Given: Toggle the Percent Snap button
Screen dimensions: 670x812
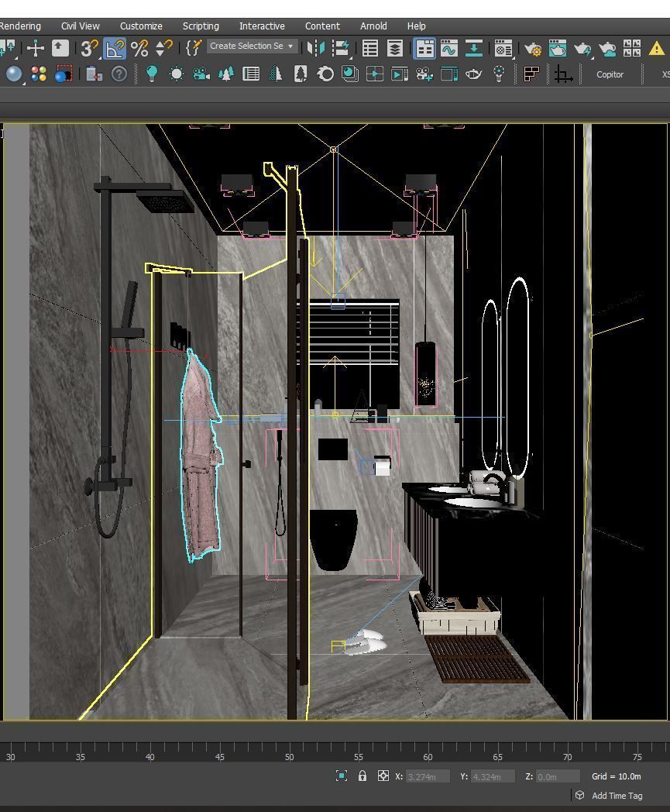Looking at the screenshot, I should [139, 49].
